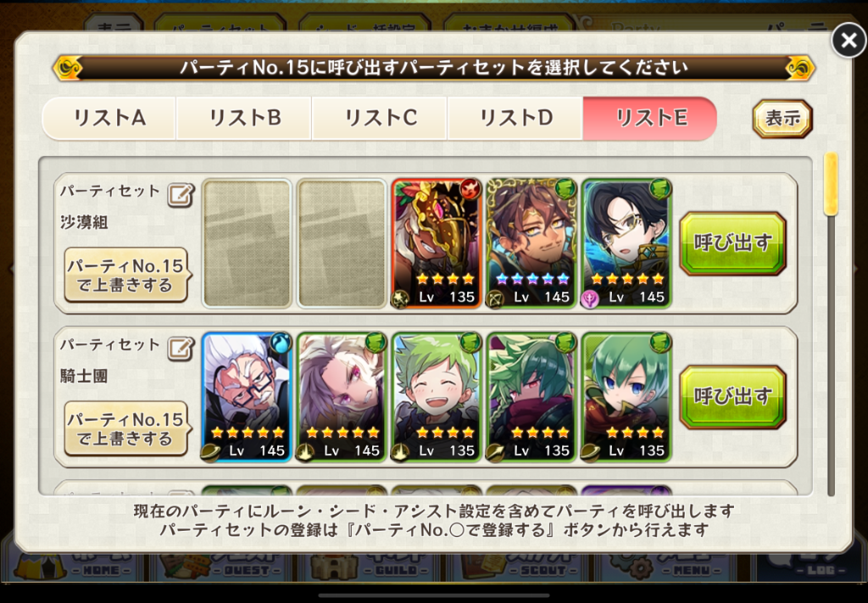Click the second empty party slot
The width and height of the screenshot is (868, 603).
(342, 243)
